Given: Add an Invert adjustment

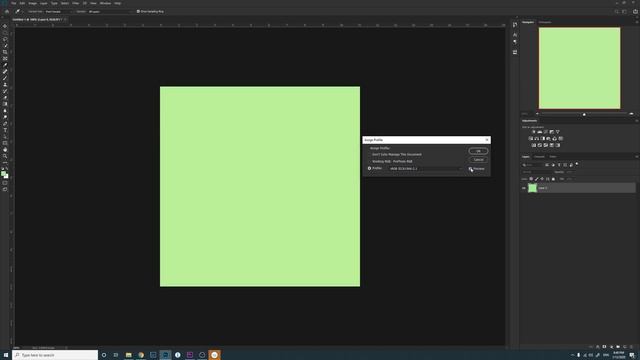Looking at the screenshot, I should 533,145.
